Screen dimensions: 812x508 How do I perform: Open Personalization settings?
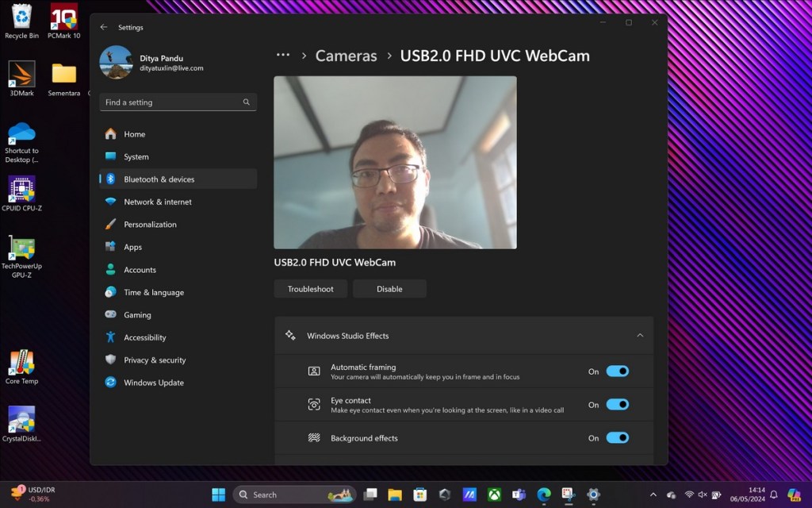click(152, 224)
